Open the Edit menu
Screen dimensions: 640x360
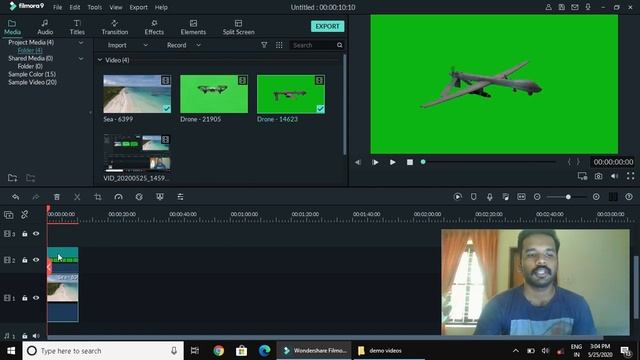pyautogui.click(x=75, y=7)
